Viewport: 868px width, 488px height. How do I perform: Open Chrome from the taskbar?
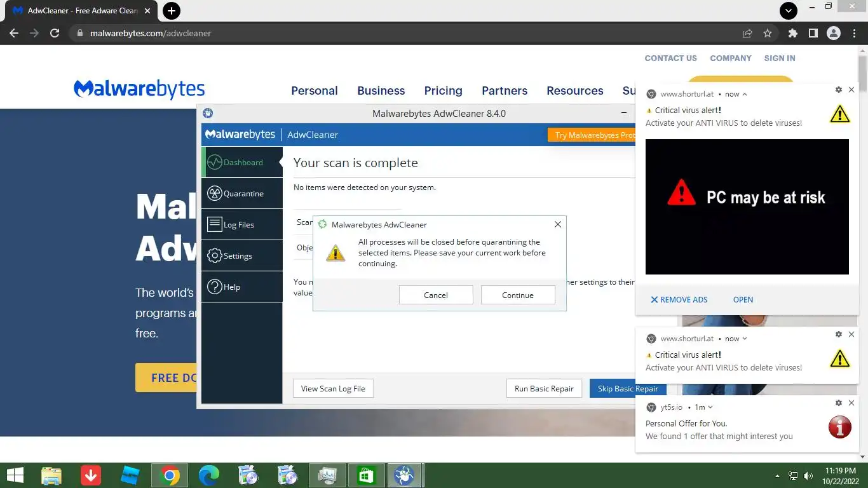tap(170, 475)
